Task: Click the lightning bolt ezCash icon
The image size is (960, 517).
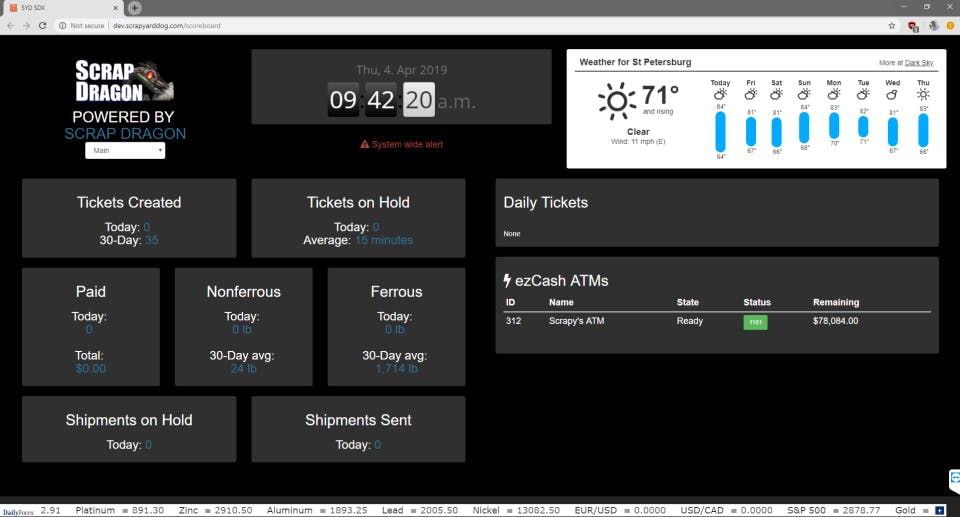Action: coord(507,281)
